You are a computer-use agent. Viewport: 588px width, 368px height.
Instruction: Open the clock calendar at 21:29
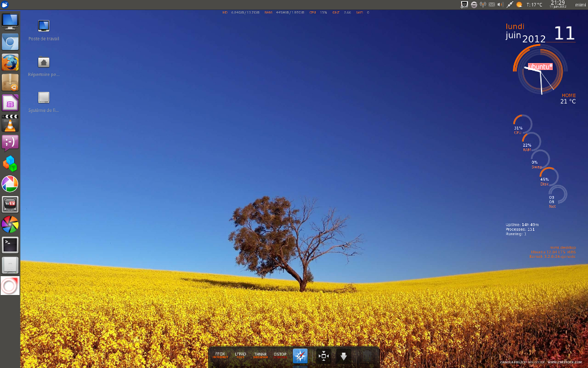click(557, 4)
